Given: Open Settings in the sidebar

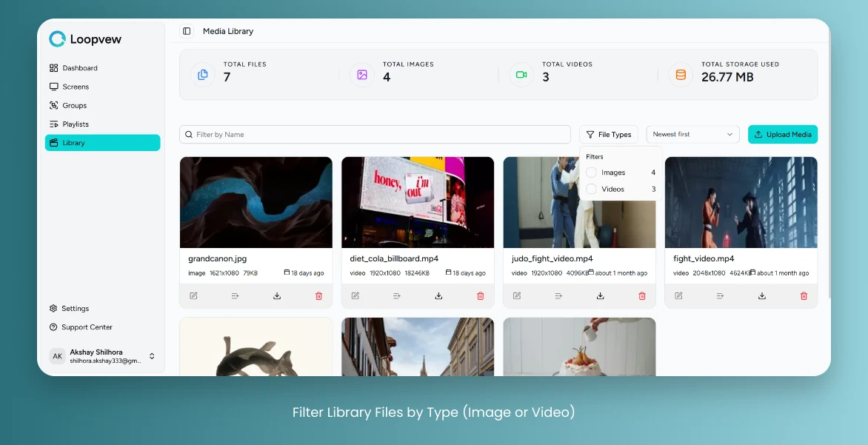Looking at the screenshot, I should point(102,308).
